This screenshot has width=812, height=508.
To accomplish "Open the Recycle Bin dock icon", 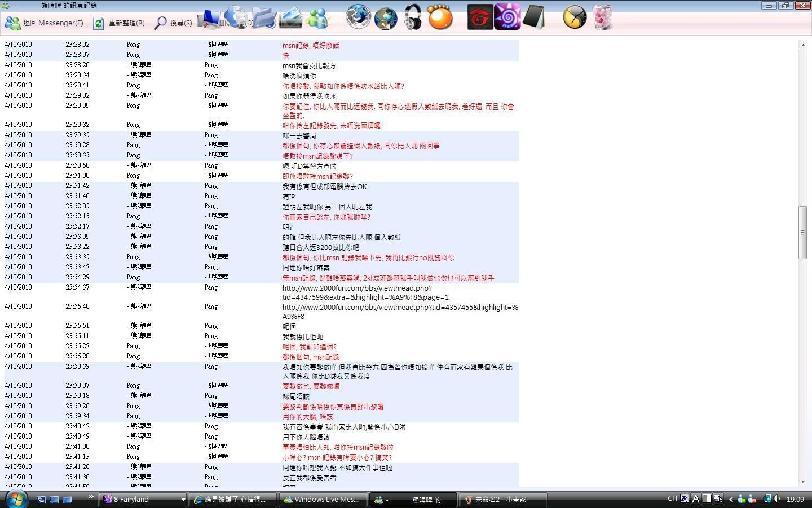I will click(x=602, y=17).
